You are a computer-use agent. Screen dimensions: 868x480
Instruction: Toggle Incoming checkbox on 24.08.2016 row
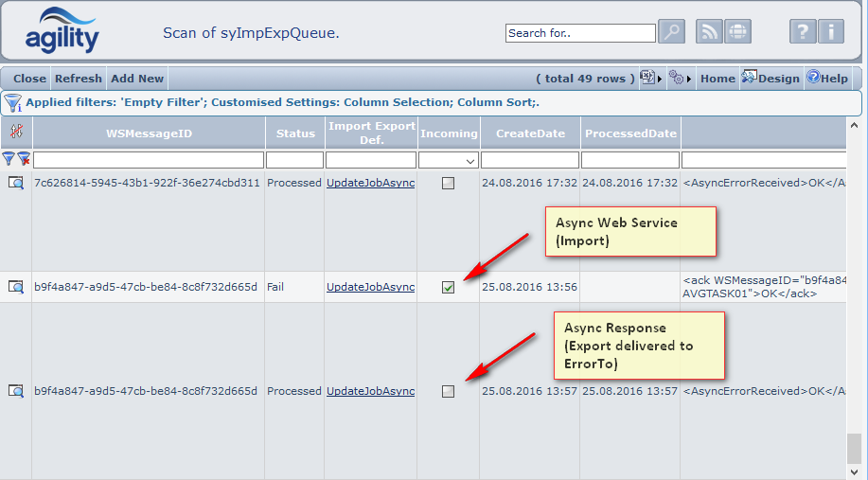coord(448,184)
